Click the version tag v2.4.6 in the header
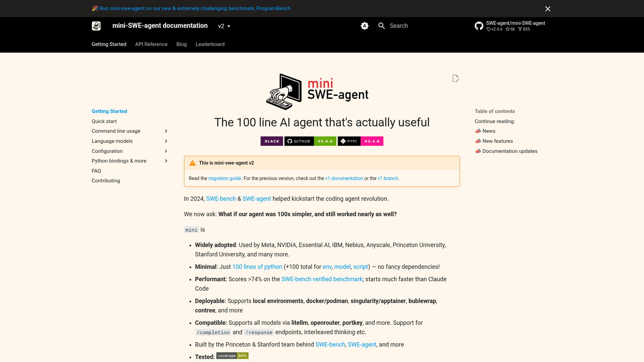644x362 pixels. coord(494,29)
